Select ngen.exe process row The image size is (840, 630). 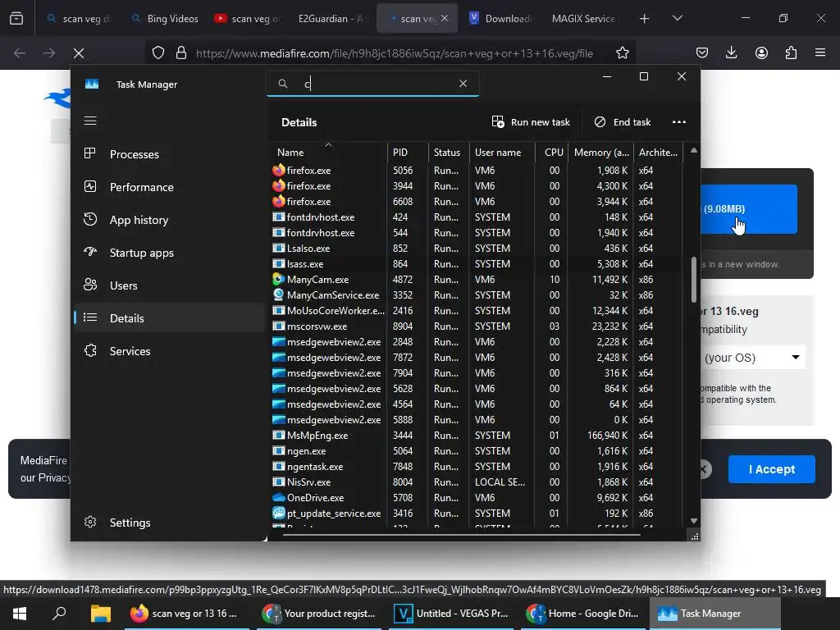point(477,450)
